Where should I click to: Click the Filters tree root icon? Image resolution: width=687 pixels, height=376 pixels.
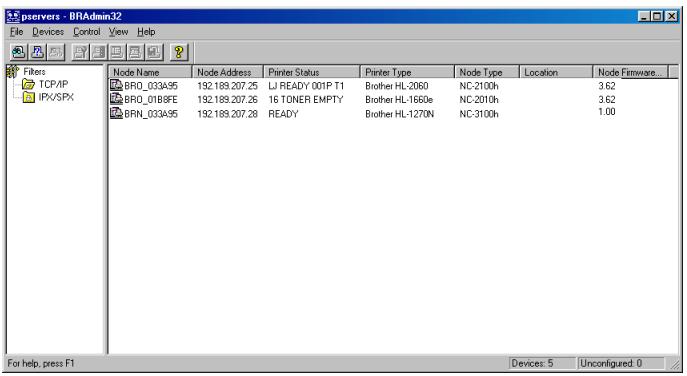(x=13, y=71)
